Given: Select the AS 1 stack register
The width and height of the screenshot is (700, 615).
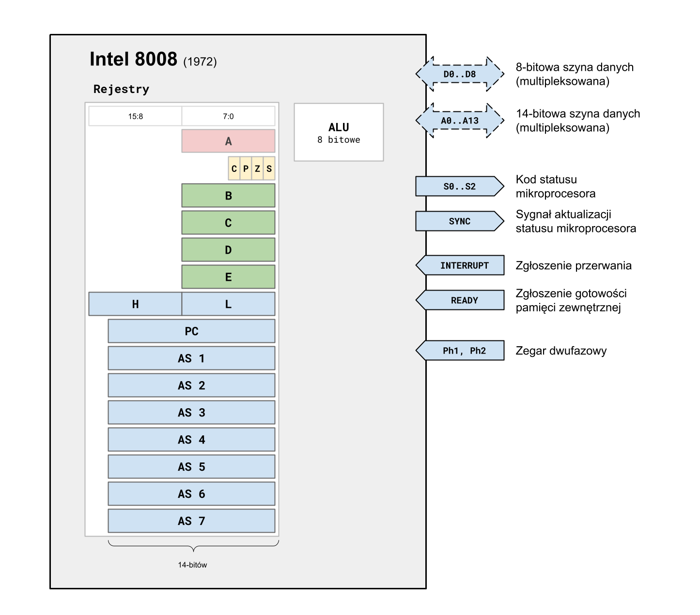Looking at the screenshot, I should [191, 358].
